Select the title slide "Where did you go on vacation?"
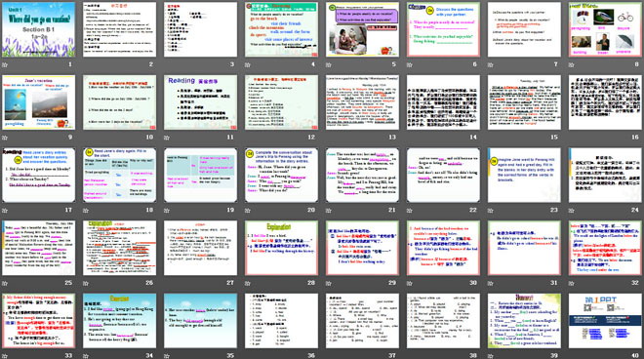The image size is (644, 359). 39,29
